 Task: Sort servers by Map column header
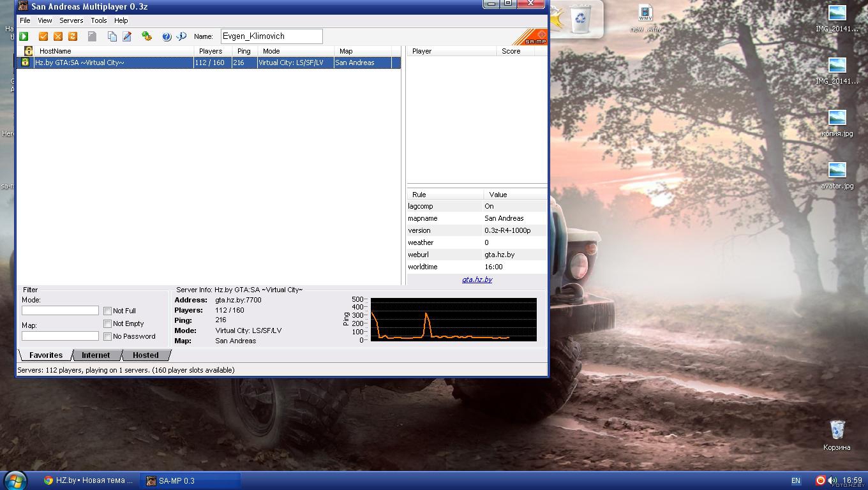pyautogui.click(x=363, y=51)
